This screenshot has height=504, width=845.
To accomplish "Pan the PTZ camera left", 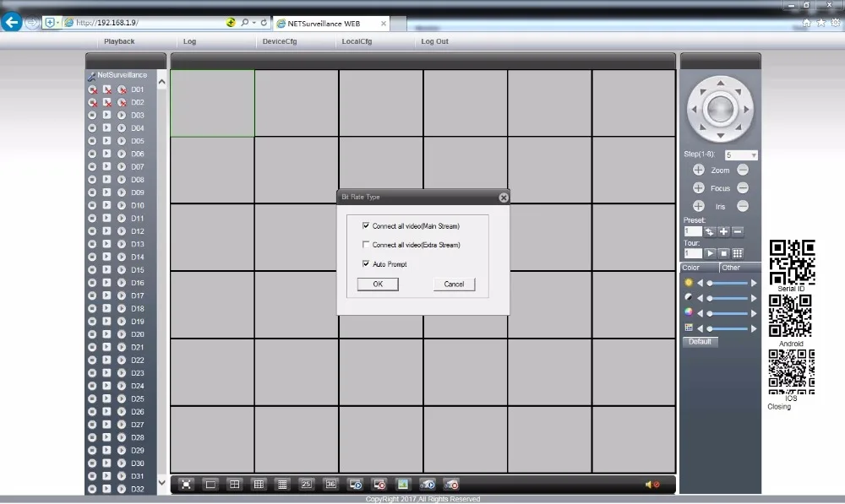I will (694, 109).
